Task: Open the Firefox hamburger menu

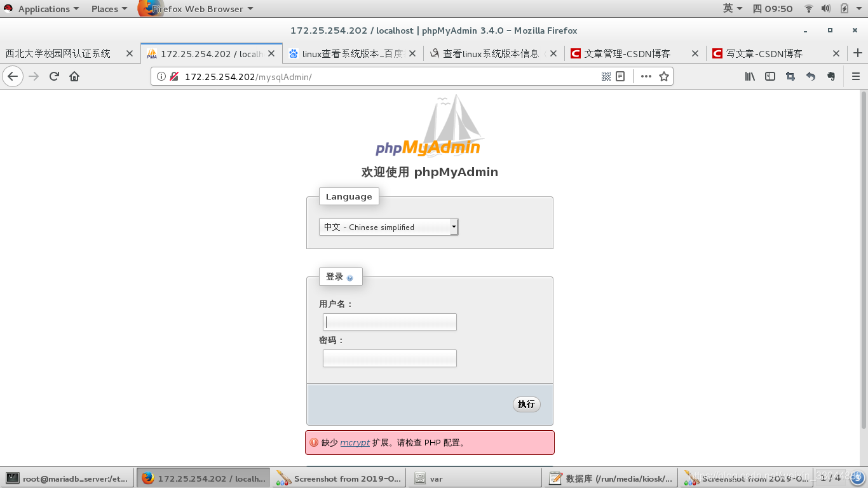Action: coord(855,76)
